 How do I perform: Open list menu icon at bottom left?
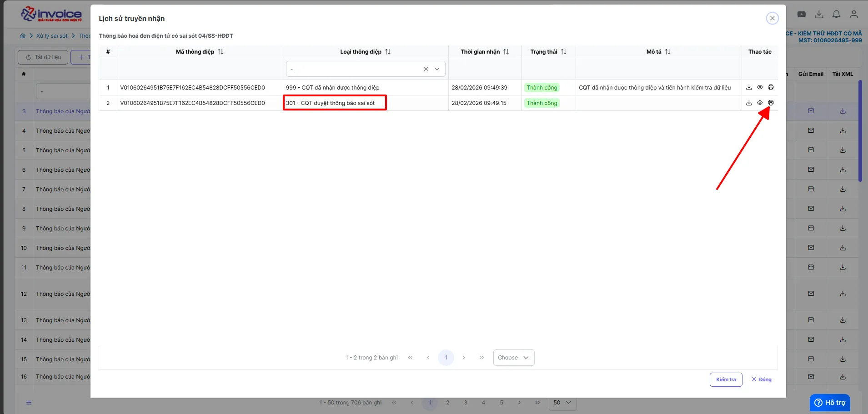[29, 403]
